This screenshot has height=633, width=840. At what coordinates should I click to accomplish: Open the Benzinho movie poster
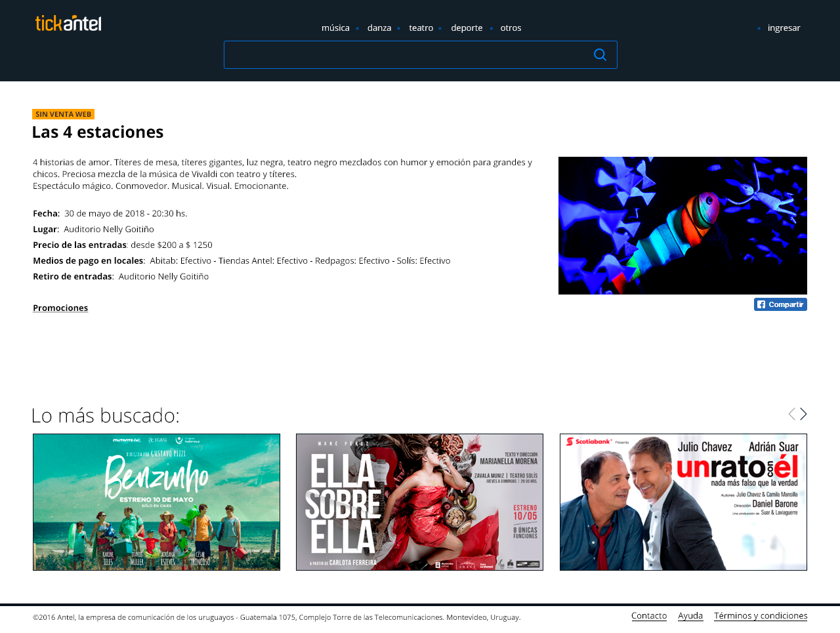156,502
